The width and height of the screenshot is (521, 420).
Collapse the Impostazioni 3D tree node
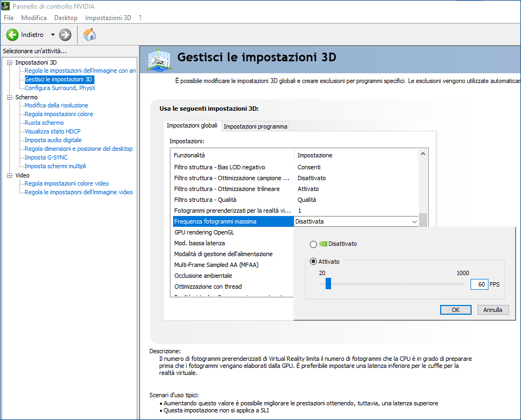tap(9, 62)
